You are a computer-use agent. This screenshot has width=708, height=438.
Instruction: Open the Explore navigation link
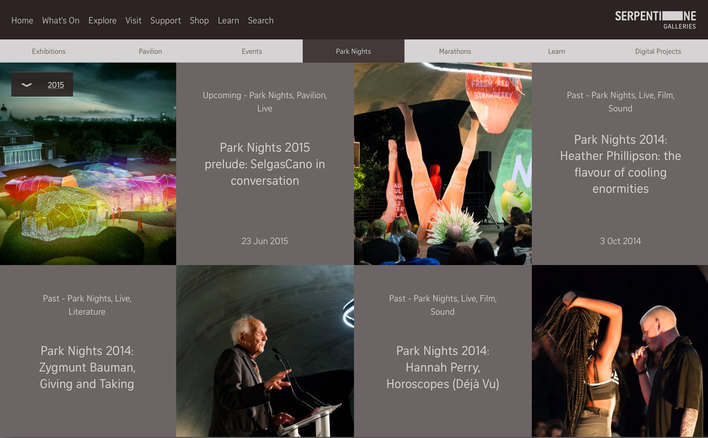pyautogui.click(x=102, y=20)
